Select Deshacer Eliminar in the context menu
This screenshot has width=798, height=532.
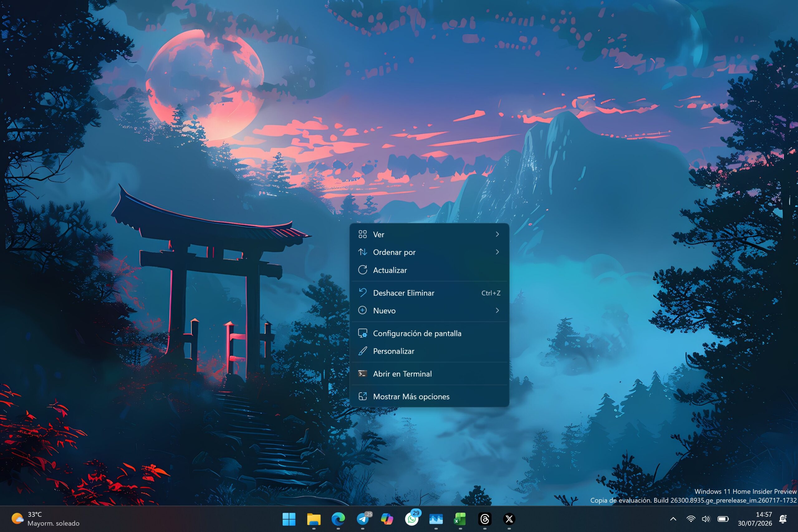coord(429,293)
